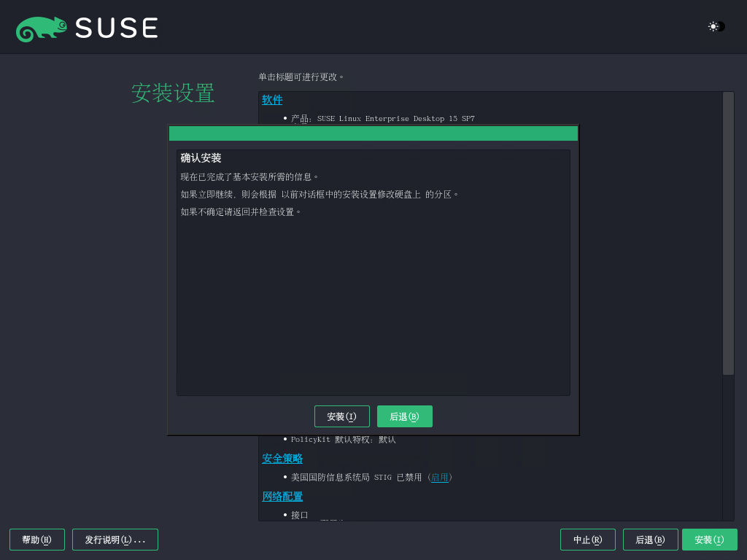
Task: Click the 美国国防信息系统局 STIG 已禁用 text
Action: [x=356, y=478]
